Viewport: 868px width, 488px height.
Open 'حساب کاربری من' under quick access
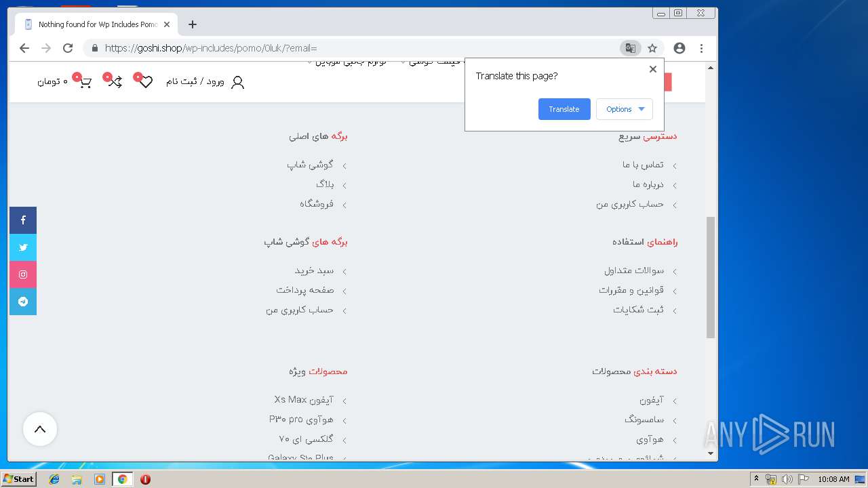pos(630,204)
